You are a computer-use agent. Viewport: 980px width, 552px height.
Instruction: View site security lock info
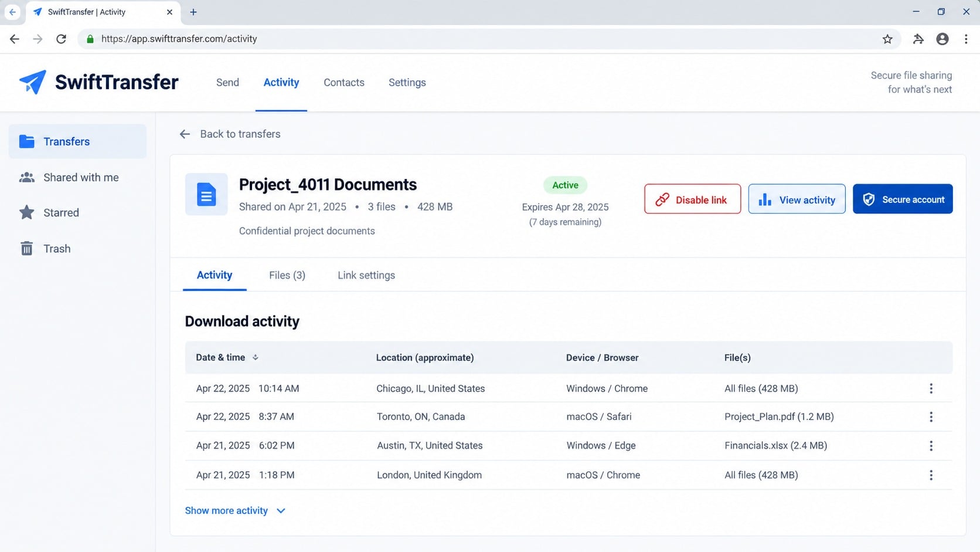click(90, 39)
